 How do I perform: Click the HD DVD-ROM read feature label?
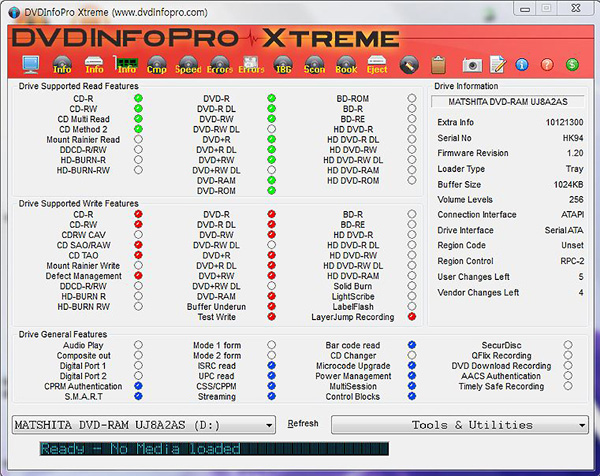pyautogui.click(x=353, y=181)
